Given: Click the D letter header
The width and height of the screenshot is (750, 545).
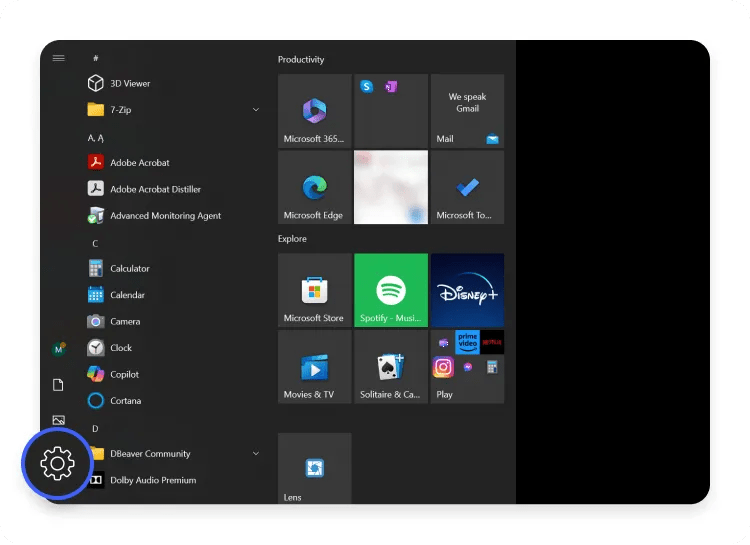Looking at the screenshot, I should pyautogui.click(x=95, y=429).
